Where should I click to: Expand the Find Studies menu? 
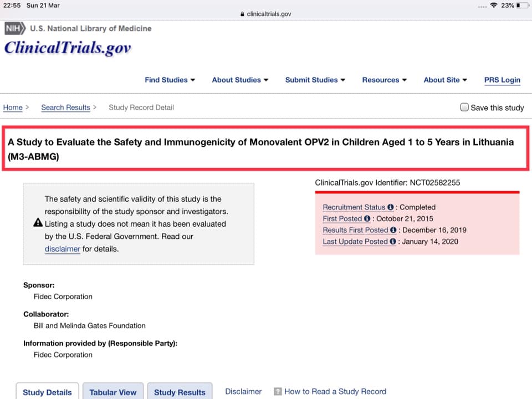pyautogui.click(x=170, y=80)
